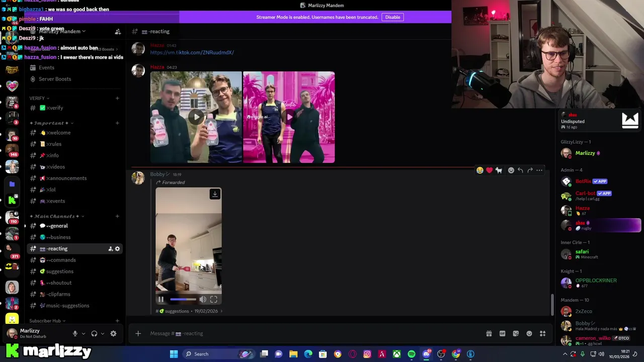Open member safari in member list

(601, 254)
